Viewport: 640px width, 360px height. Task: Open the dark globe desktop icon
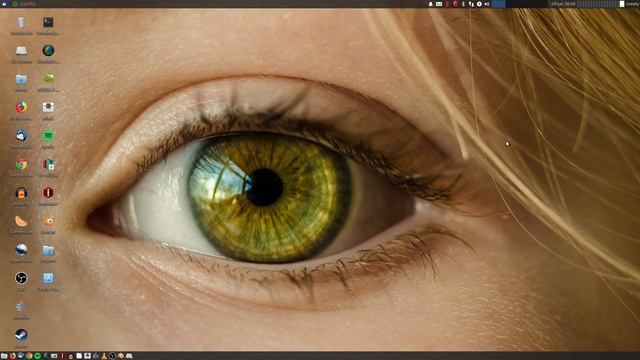pyautogui.click(x=48, y=51)
